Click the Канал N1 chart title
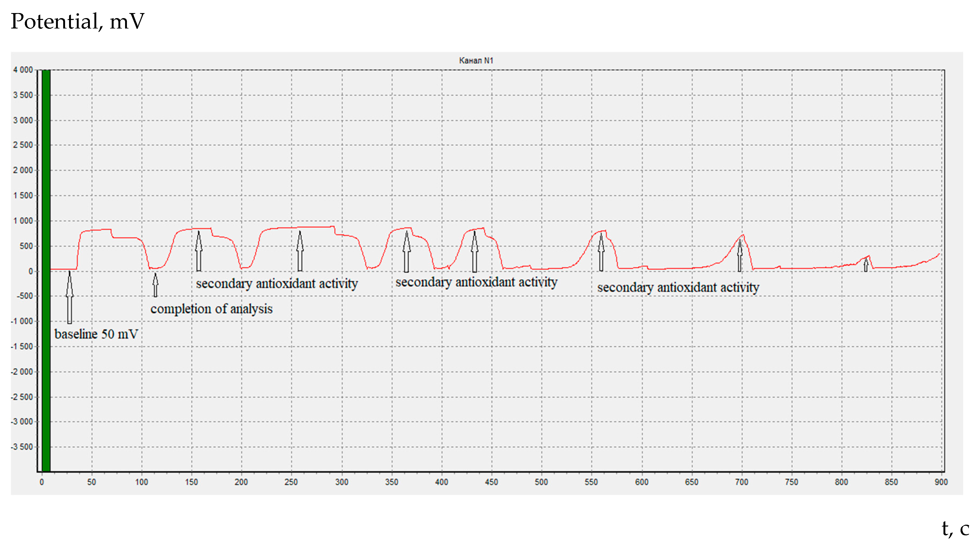 [x=476, y=60]
